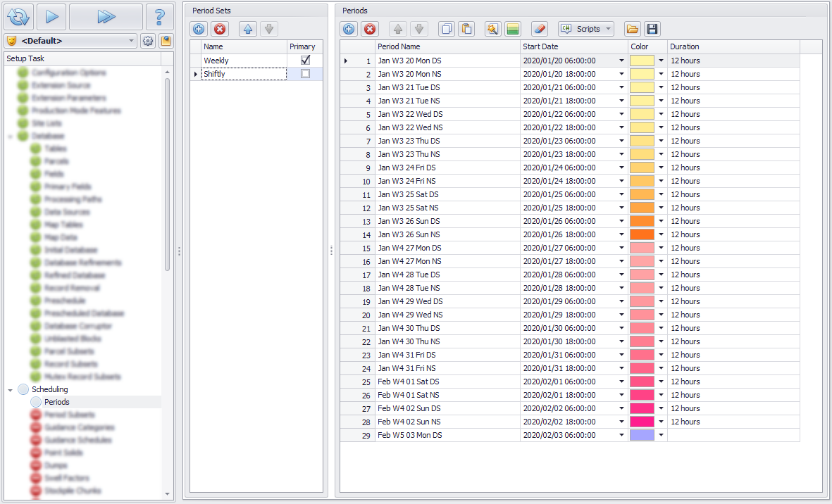Image resolution: width=832 pixels, height=504 pixels.
Task: Check the Primary checkbox for Shiftly
Action: (x=305, y=74)
